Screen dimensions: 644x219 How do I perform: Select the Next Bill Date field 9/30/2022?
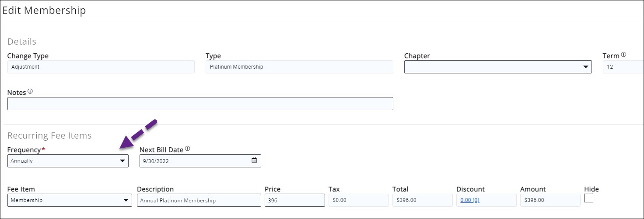click(195, 161)
